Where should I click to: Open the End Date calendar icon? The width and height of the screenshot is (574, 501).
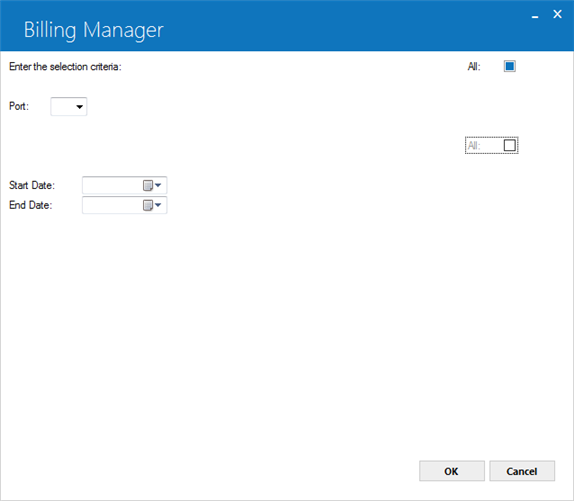pos(148,205)
